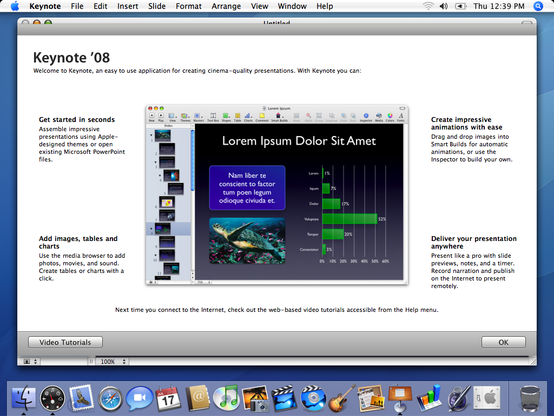This screenshot has height=416, width=554.
Task: Open the view mode popup at bottom-left
Action: point(30,362)
